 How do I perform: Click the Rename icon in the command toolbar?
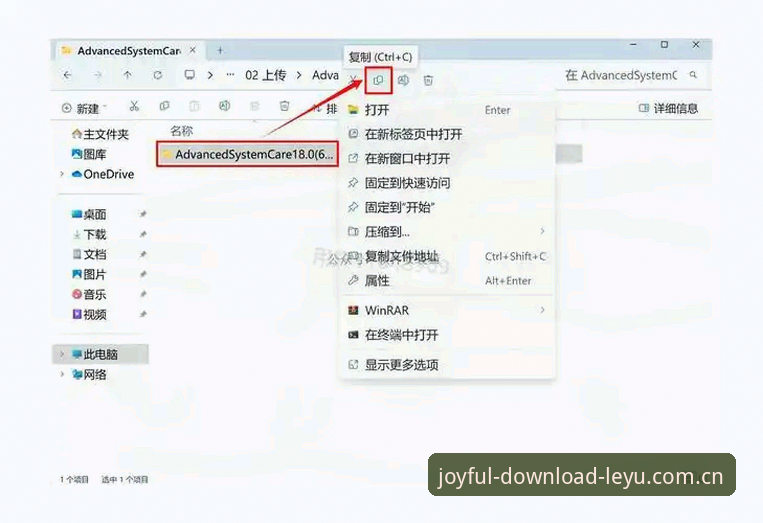[x=224, y=106]
